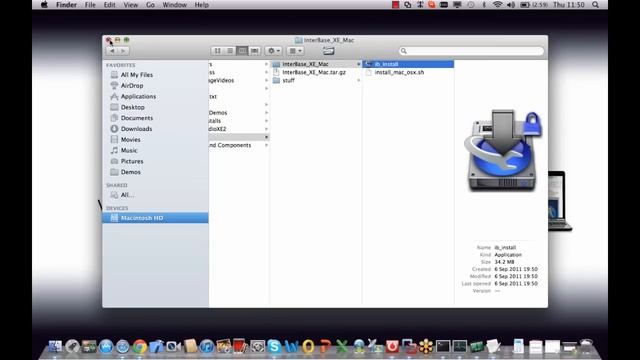The image size is (640, 360).
Task: Open the Finder menu
Action: [x=67, y=5]
